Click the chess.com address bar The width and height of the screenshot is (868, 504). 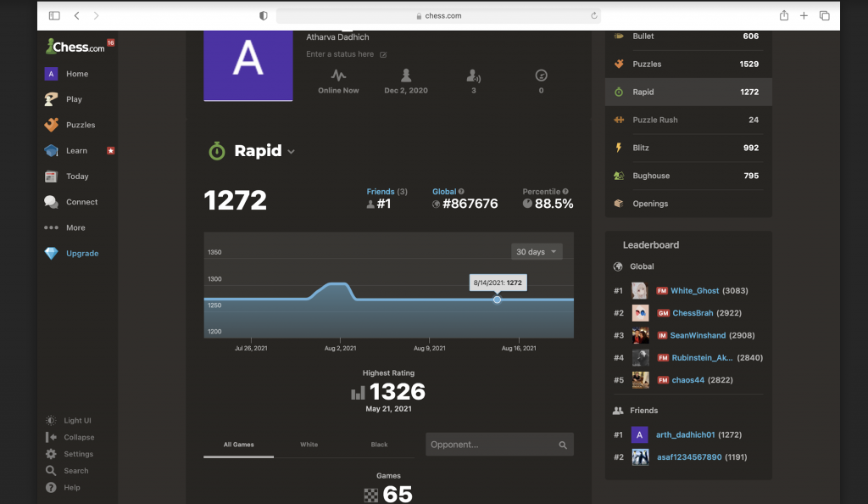pos(438,15)
